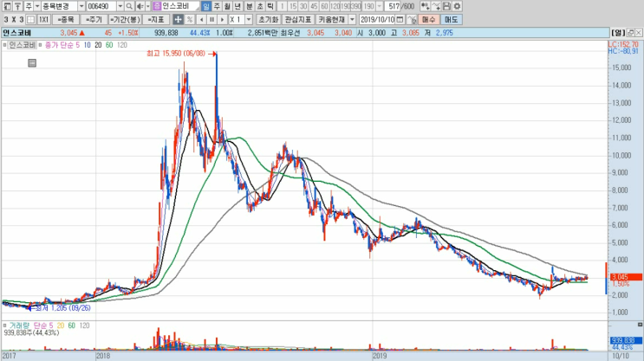The image size is (644, 361).
Task: Click the stock search magnifier icon
Action: coord(129,6)
